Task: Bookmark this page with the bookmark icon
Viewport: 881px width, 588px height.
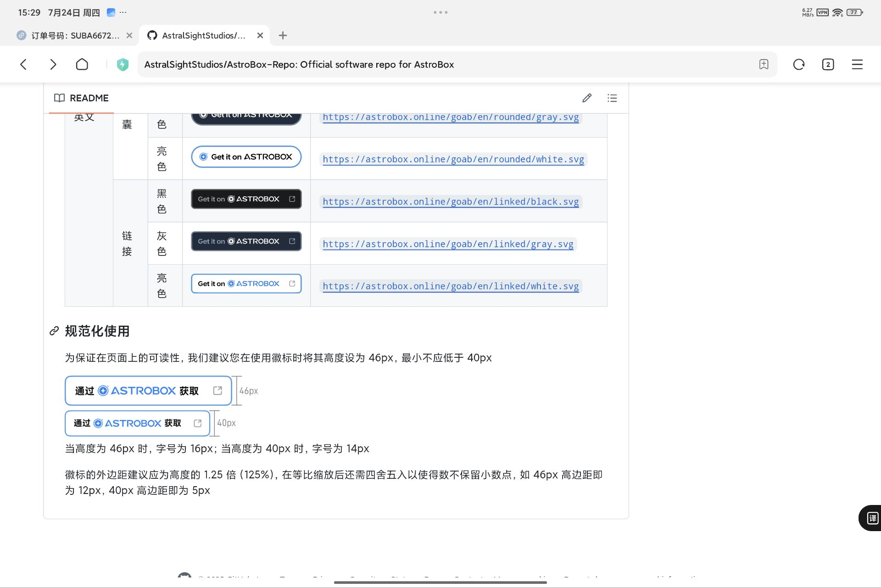Action: coord(764,64)
